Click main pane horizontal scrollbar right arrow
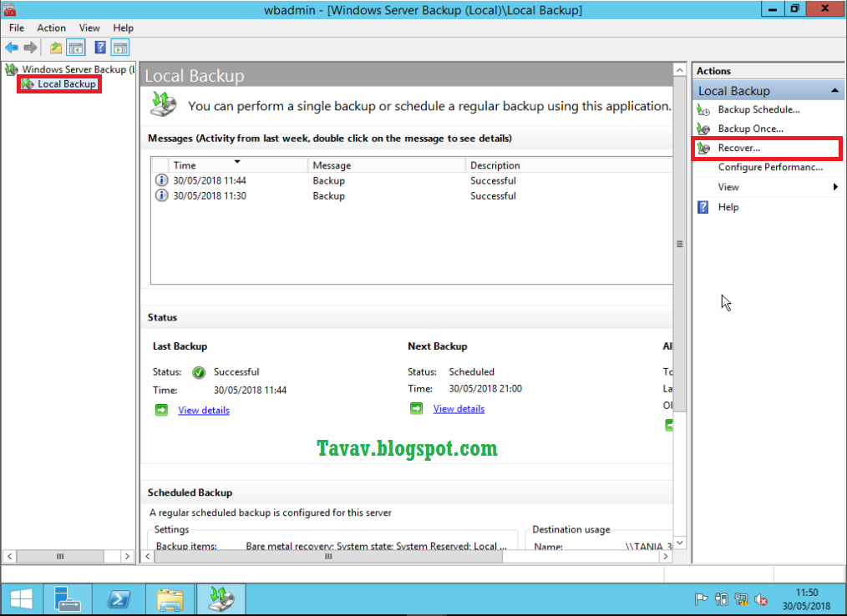The width and height of the screenshot is (847, 616). click(666, 556)
